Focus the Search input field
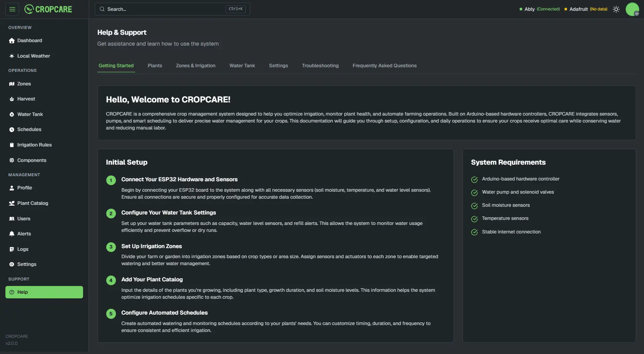Image resolution: width=644 pixels, height=354 pixels. pyautogui.click(x=172, y=9)
